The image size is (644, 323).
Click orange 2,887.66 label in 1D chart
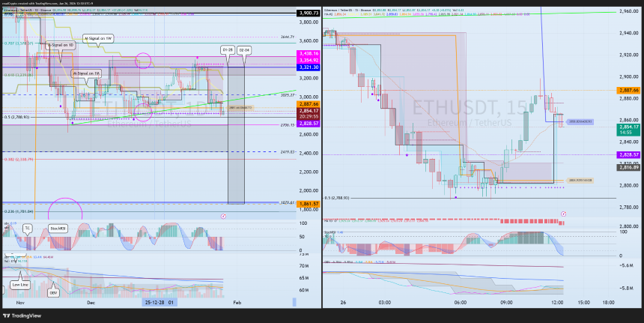pyautogui.click(x=309, y=104)
